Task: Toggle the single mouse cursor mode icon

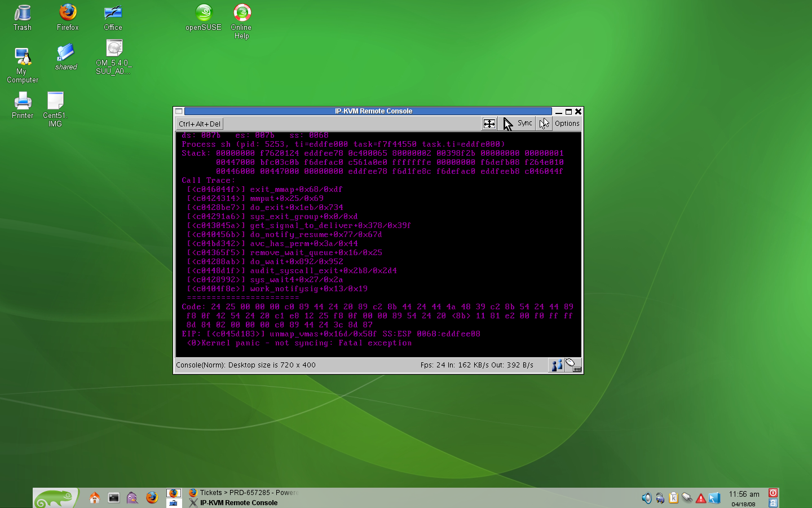Action: [x=544, y=124]
